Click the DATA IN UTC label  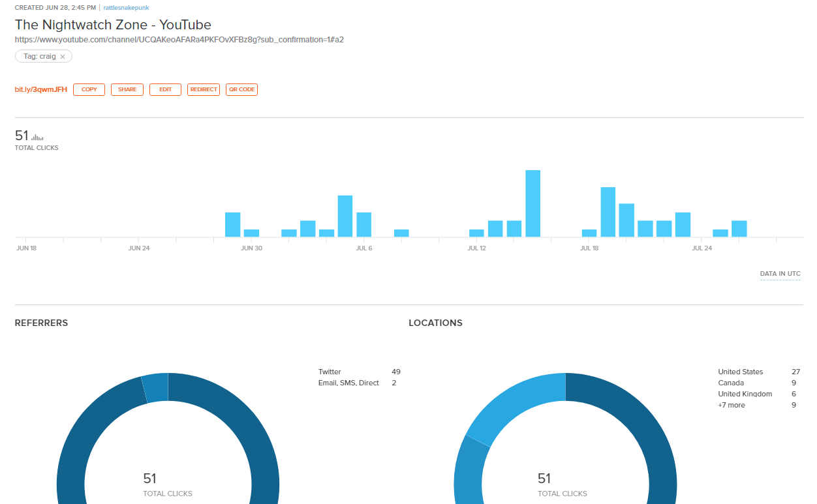pos(780,274)
